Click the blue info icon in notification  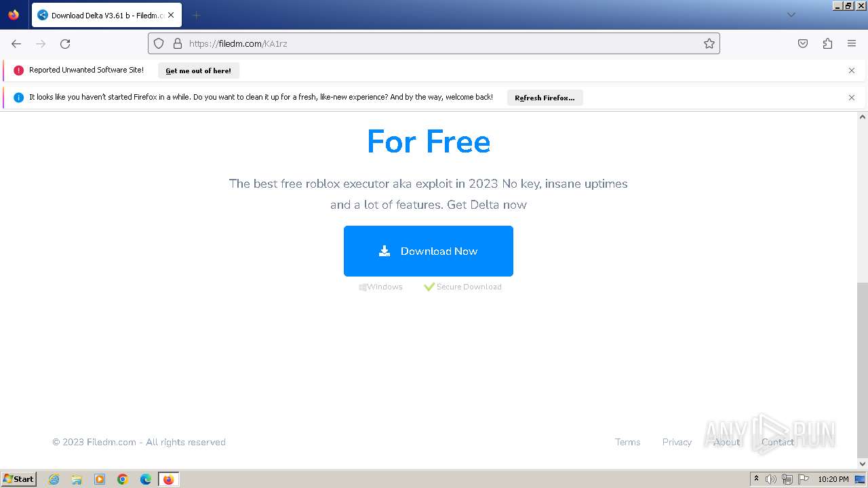click(x=18, y=98)
